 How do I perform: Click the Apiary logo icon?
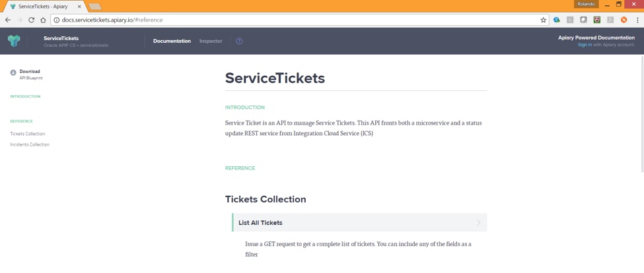pyautogui.click(x=14, y=41)
